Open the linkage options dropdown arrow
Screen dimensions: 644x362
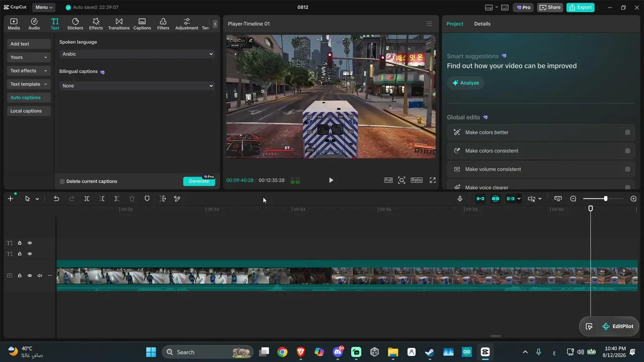click(519, 199)
